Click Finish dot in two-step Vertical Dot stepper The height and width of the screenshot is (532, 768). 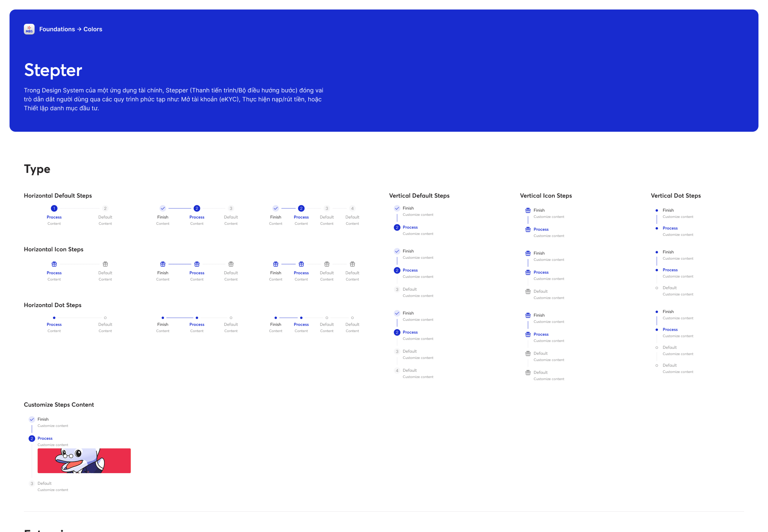click(x=657, y=210)
